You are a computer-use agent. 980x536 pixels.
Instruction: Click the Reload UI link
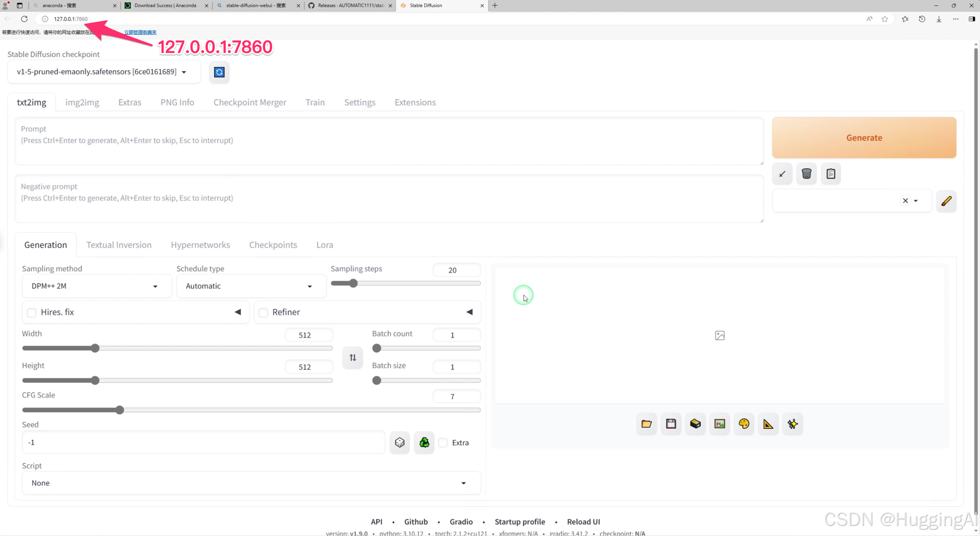click(583, 522)
